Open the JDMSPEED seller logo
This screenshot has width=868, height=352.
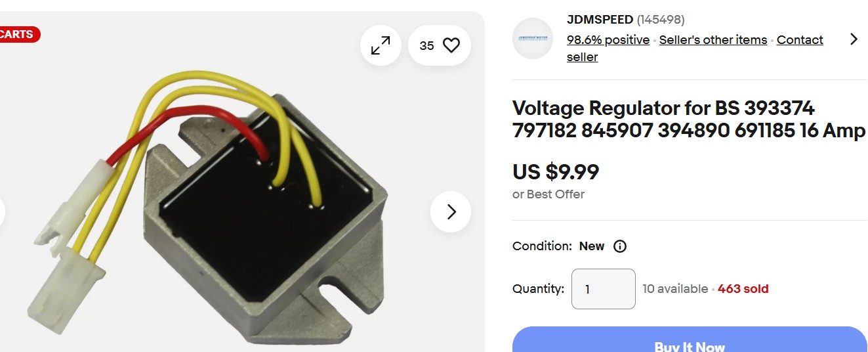coord(533,39)
